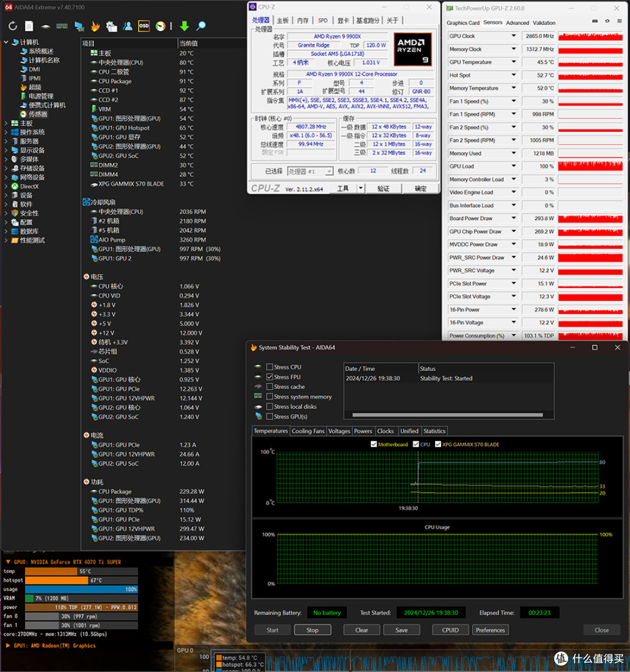Viewport: 630px width, 672px height.
Task: Select 计算机名称 in AIDA64 tree
Action: 40,61
